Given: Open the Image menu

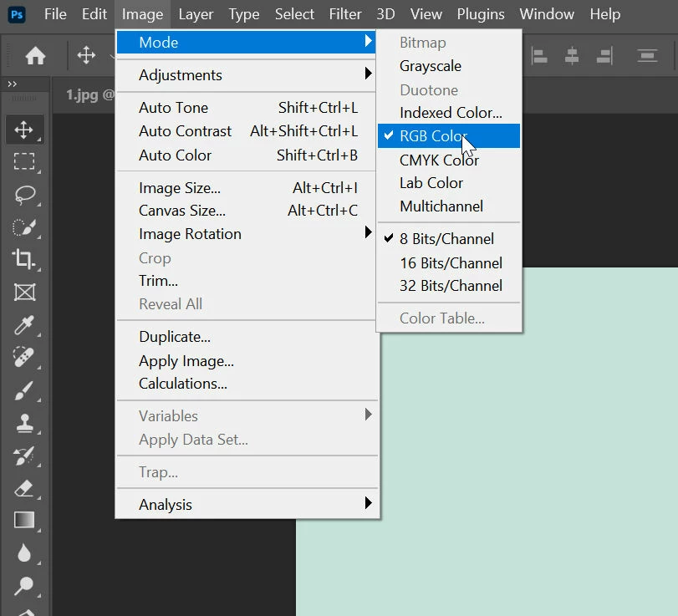Looking at the screenshot, I should click(142, 14).
